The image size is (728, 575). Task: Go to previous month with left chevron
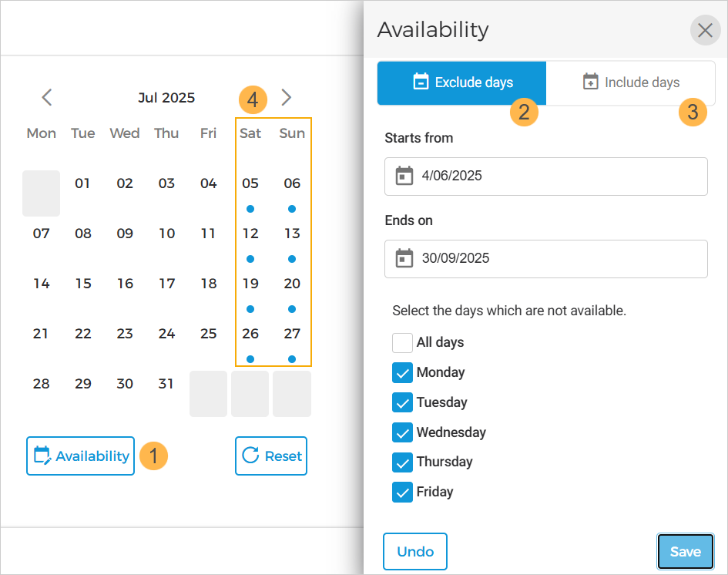47,97
